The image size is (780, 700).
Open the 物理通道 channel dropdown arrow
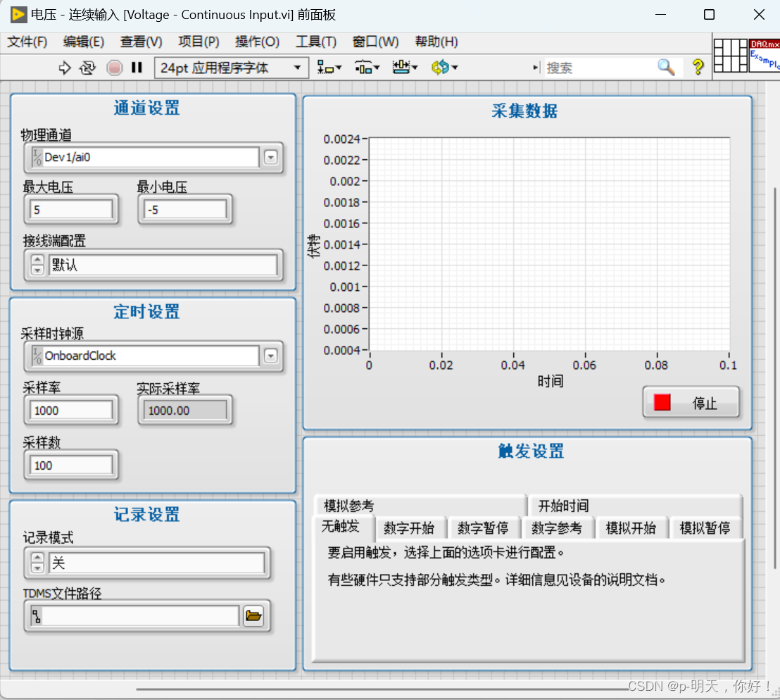coord(270,157)
